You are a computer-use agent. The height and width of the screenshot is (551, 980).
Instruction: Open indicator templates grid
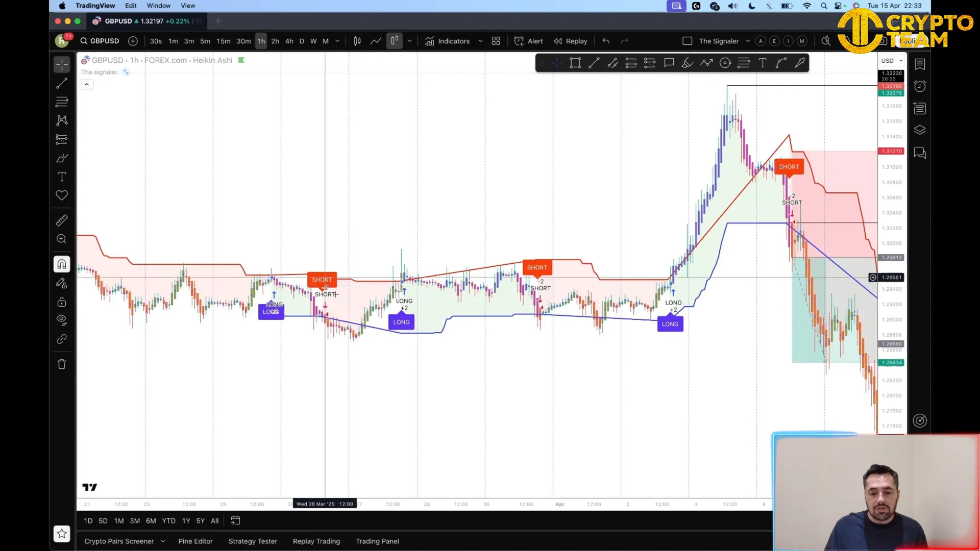coord(496,41)
